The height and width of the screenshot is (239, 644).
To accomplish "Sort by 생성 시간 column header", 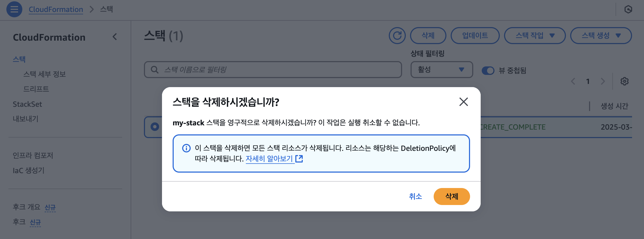I will (x=615, y=106).
